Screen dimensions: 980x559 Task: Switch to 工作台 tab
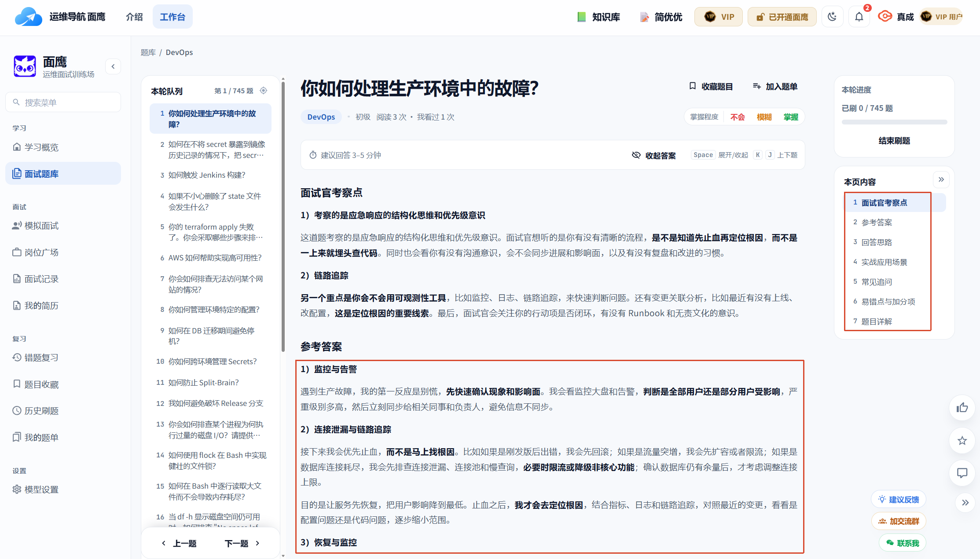tap(173, 17)
